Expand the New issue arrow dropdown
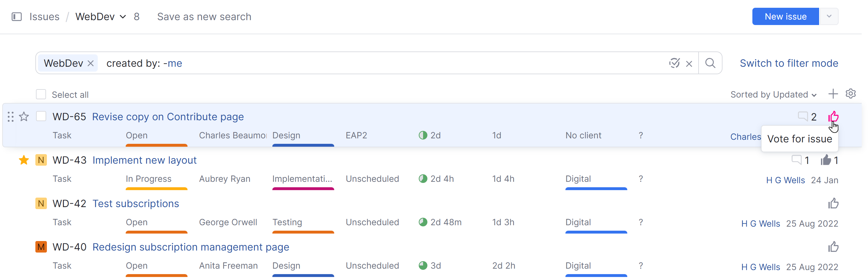 click(x=829, y=16)
